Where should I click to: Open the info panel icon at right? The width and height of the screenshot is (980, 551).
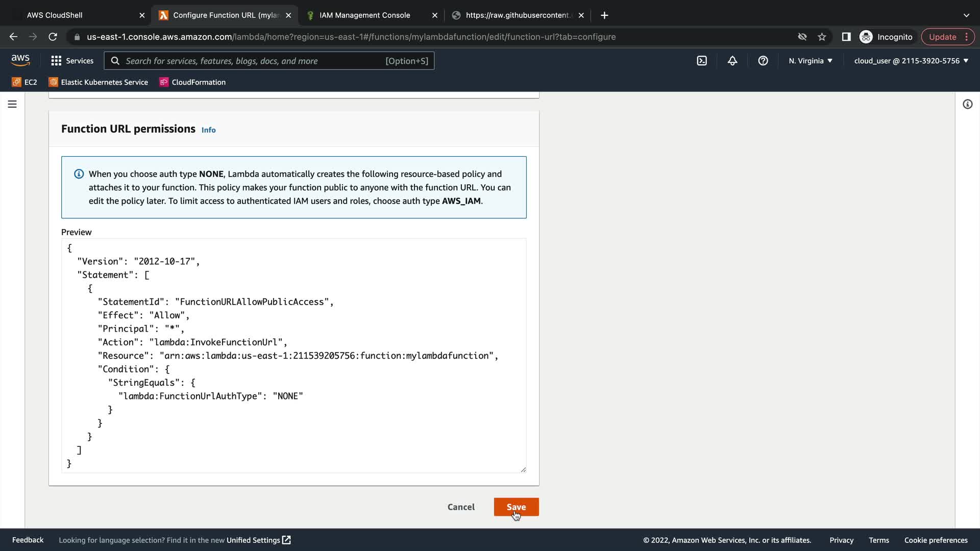coord(967,104)
